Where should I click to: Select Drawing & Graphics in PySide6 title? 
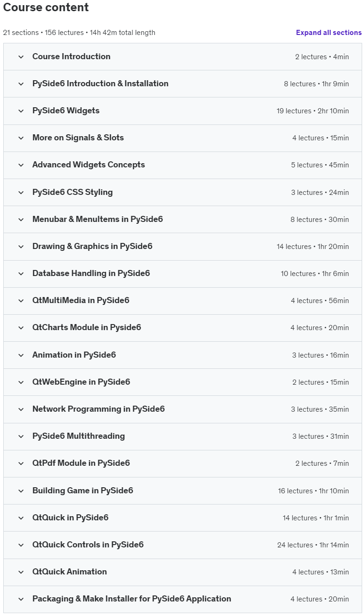point(92,246)
